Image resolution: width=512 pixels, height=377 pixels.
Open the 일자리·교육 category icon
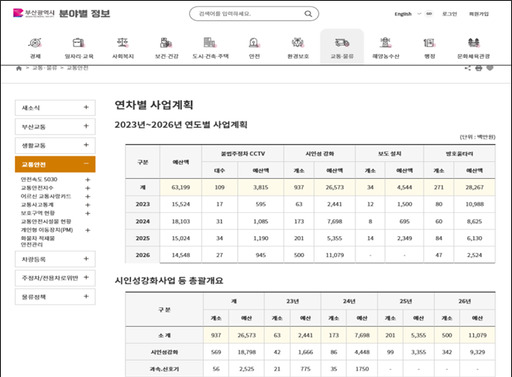coord(79,43)
